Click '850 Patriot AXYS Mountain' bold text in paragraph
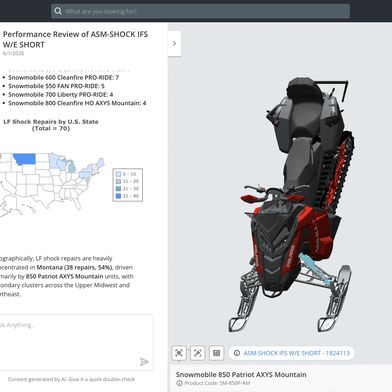 (64, 276)
